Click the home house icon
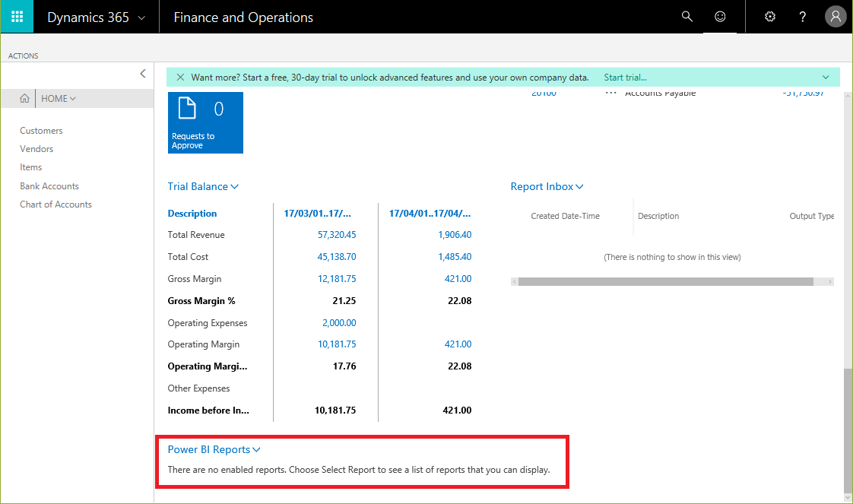853x504 pixels. click(24, 98)
